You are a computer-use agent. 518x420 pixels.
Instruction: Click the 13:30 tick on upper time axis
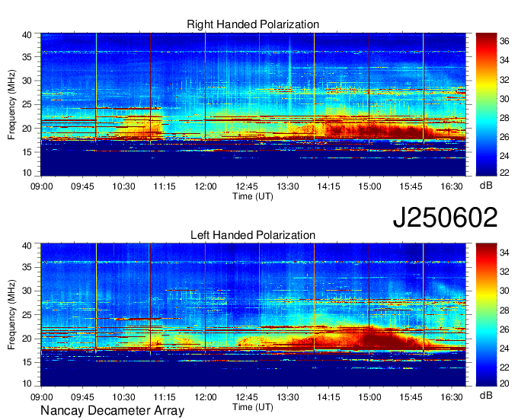tap(287, 186)
